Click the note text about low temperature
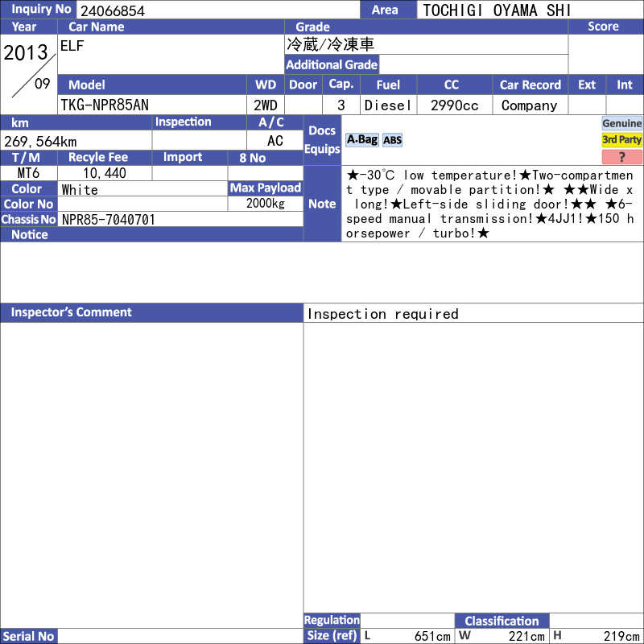 [490, 204]
